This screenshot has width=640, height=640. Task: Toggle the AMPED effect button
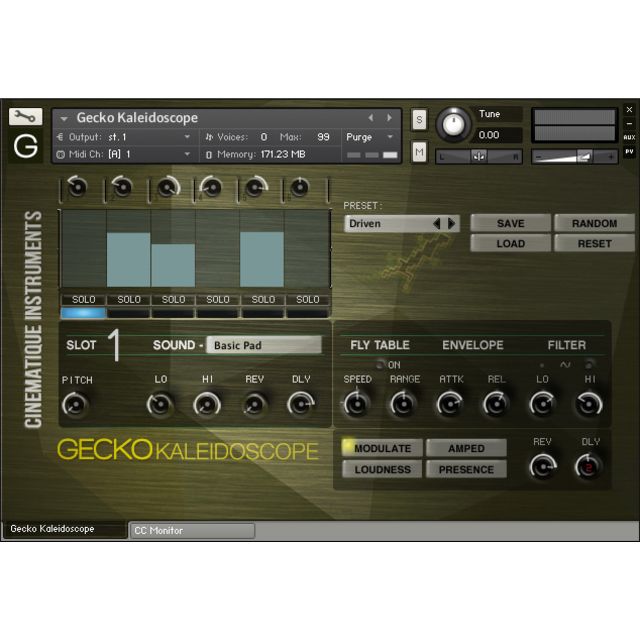coord(467,448)
